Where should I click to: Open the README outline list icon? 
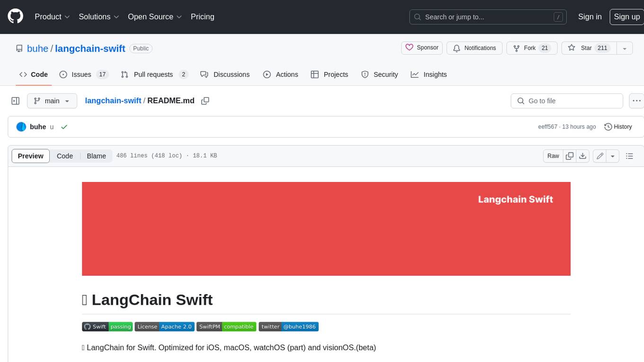coord(629,156)
